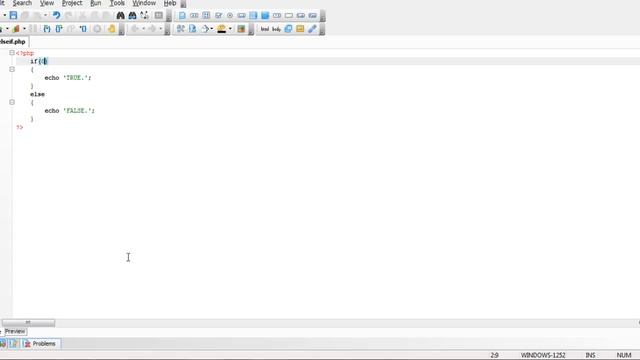Viewport: 640px width, 360px height.
Task: Open the View menu
Action: coord(47,3)
